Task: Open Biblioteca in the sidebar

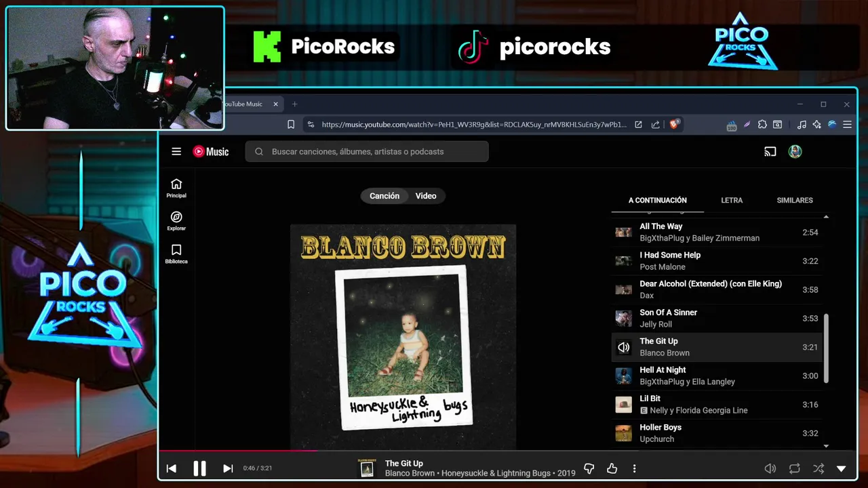Action: coord(176,254)
